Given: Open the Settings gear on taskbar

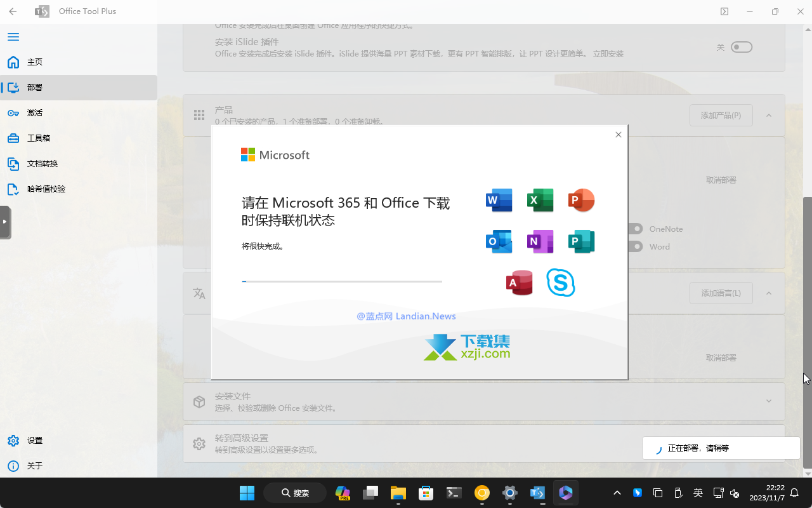Looking at the screenshot, I should pos(510,493).
